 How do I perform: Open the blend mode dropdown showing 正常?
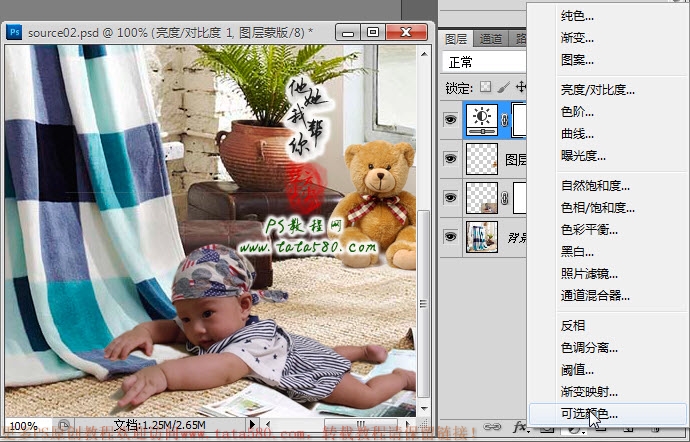(x=484, y=63)
